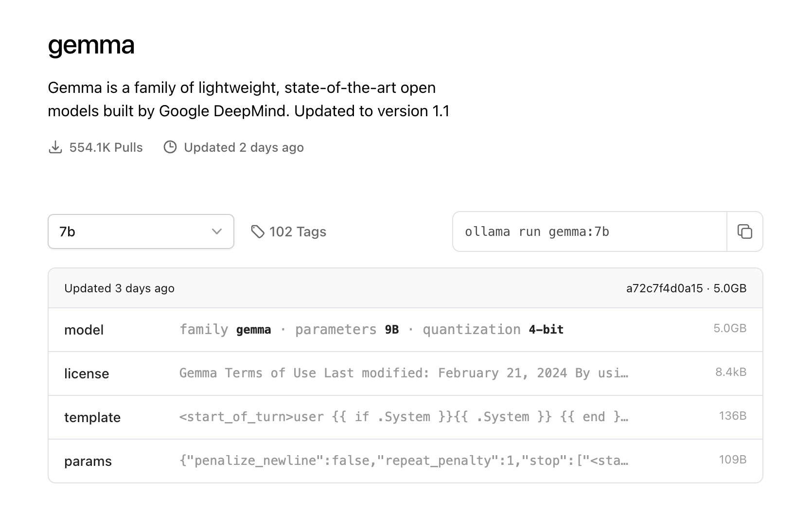
Task: Open the params row
Action: pos(406,461)
